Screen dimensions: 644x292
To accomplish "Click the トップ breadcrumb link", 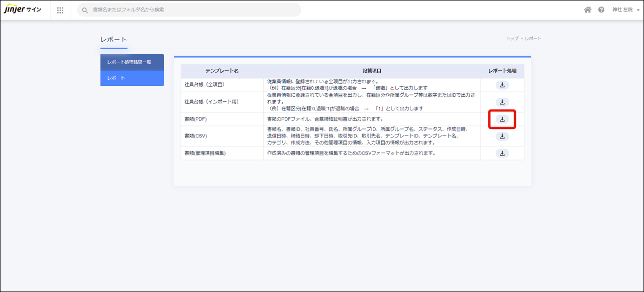I will [x=512, y=39].
